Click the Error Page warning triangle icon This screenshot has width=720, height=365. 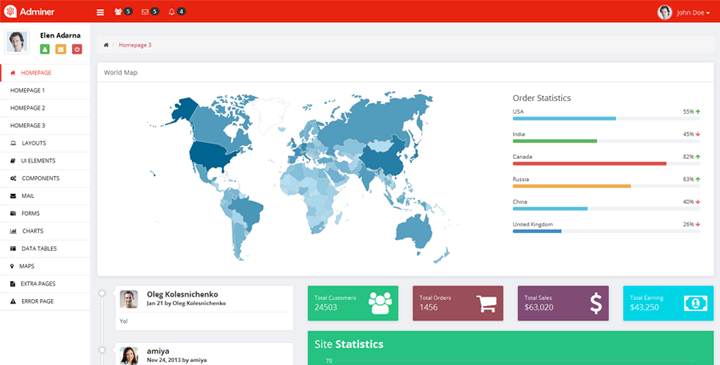coord(13,301)
